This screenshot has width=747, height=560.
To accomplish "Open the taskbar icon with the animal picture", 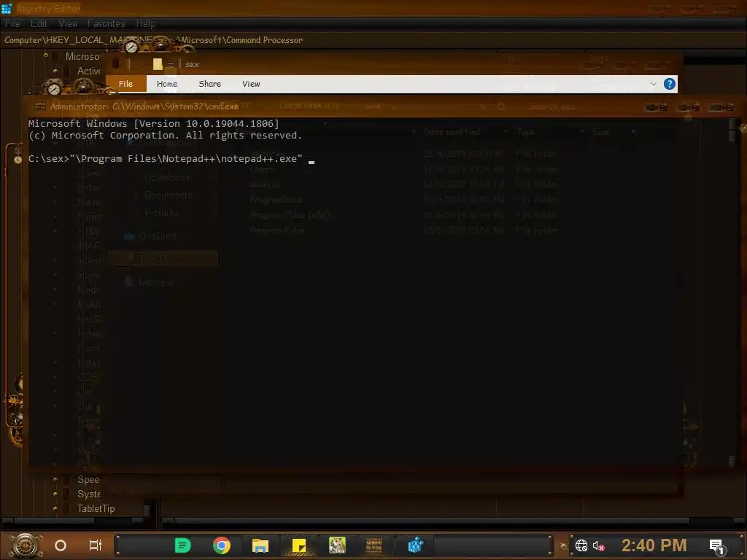I will tap(337, 545).
